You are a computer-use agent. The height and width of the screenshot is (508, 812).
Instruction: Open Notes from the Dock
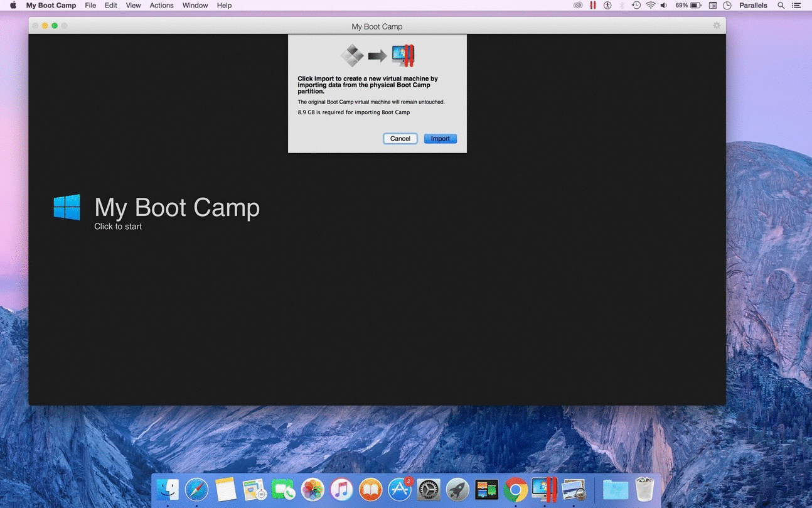[225, 490]
